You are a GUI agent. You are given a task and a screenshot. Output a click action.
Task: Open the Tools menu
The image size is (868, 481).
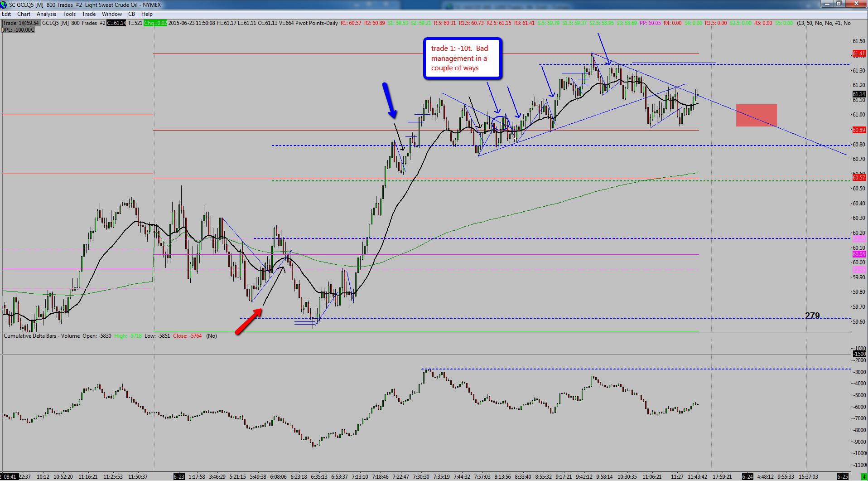[69, 14]
